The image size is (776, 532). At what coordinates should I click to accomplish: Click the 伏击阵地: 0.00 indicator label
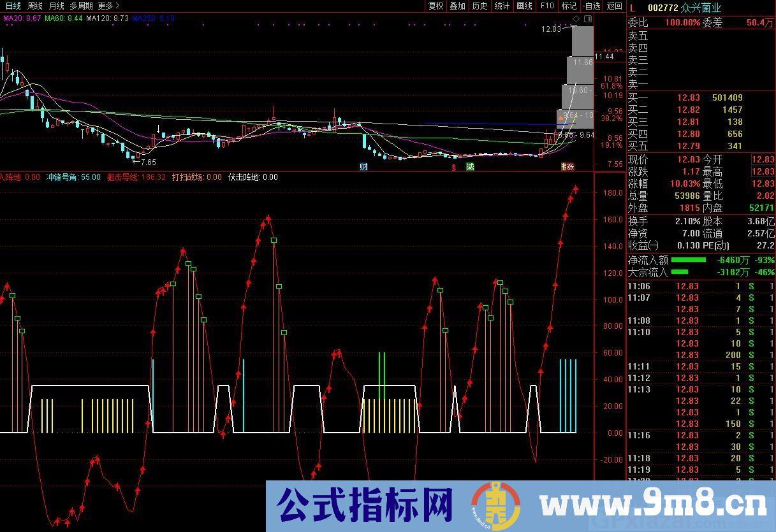click(253, 177)
